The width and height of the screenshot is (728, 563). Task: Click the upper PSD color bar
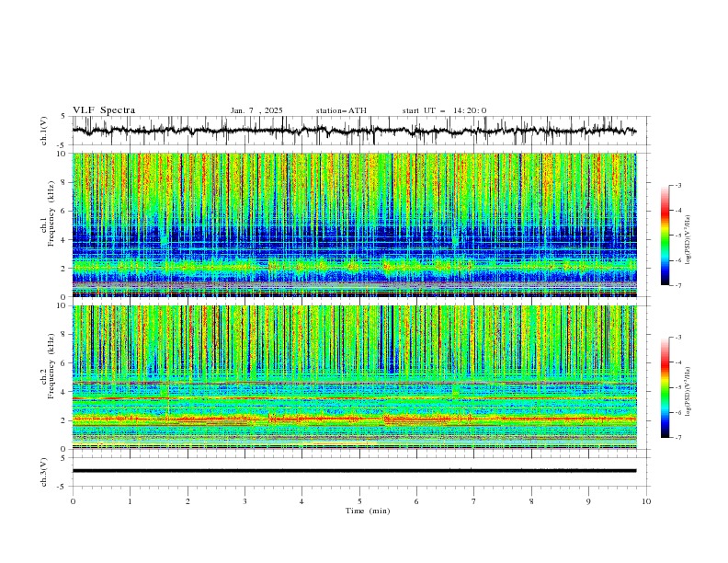pyautogui.click(x=665, y=236)
